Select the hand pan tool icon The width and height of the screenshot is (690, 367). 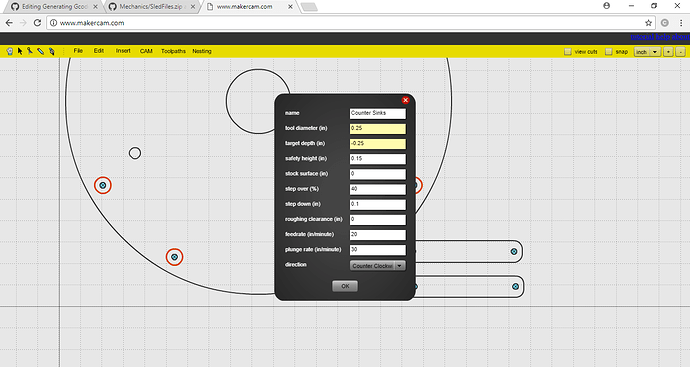tap(10, 51)
